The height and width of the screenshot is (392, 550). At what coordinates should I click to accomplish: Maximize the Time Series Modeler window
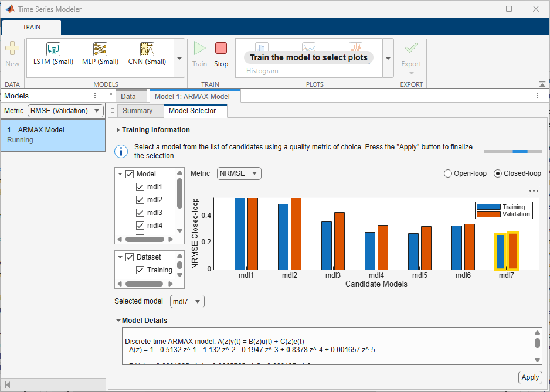click(508, 9)
